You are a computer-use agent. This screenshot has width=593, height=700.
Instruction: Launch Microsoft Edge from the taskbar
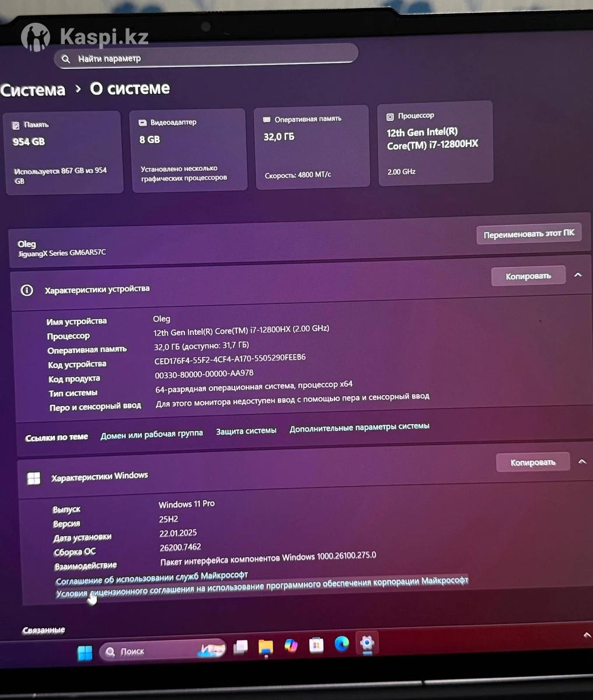341,643
